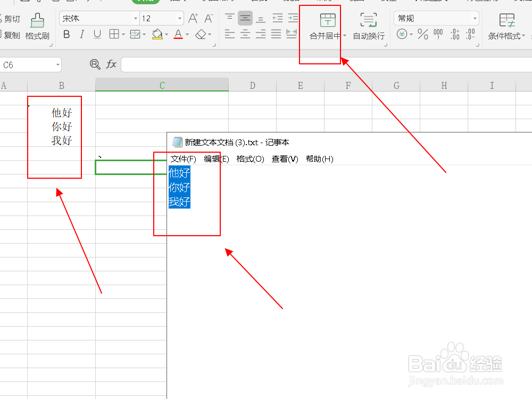The width and height of the screenshot is (532, 399).
Task: Toggle italic formatting
Action: 81,34
